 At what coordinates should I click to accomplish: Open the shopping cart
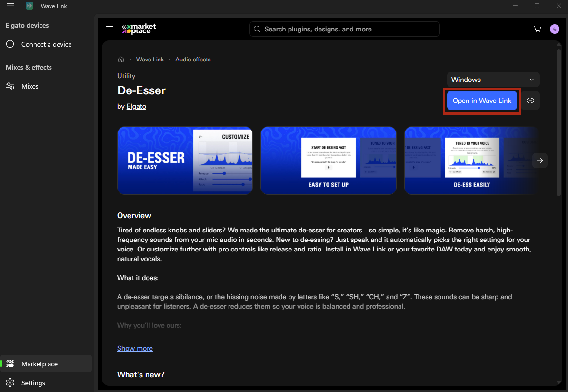pyautogui.click(x=537, y=29)
